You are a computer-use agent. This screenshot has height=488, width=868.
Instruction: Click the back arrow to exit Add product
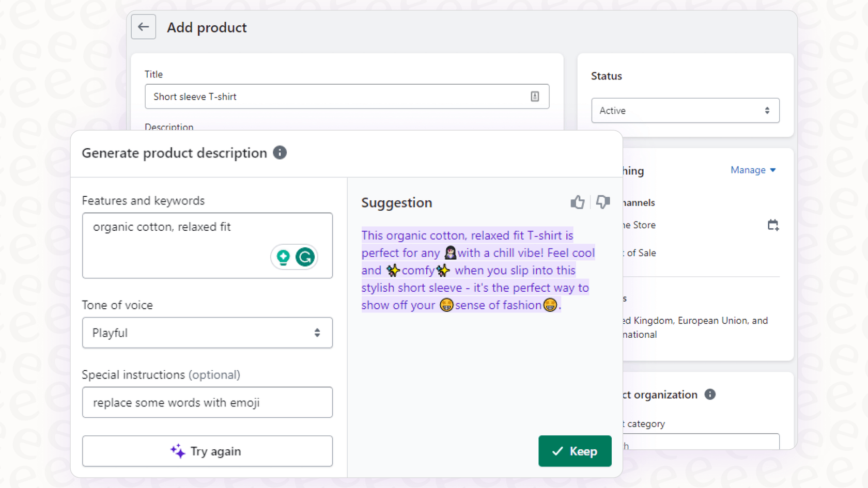tap(143, 27)
